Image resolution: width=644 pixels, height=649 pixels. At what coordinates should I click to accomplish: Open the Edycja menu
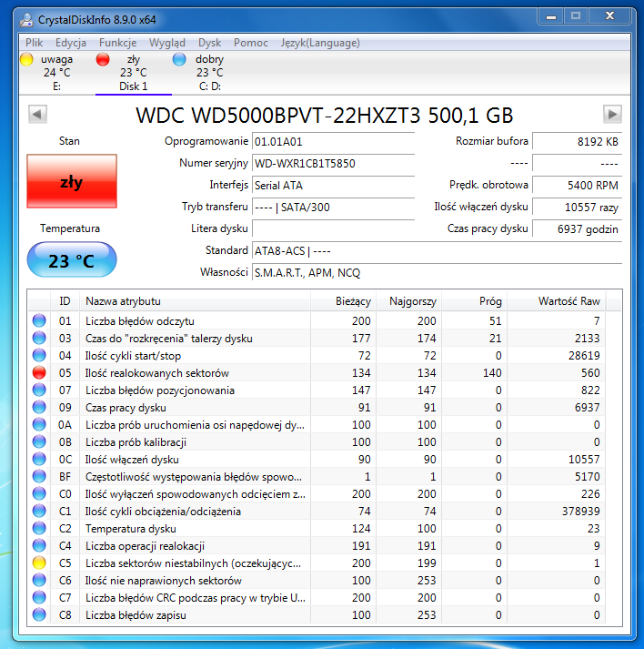point(71,43)
